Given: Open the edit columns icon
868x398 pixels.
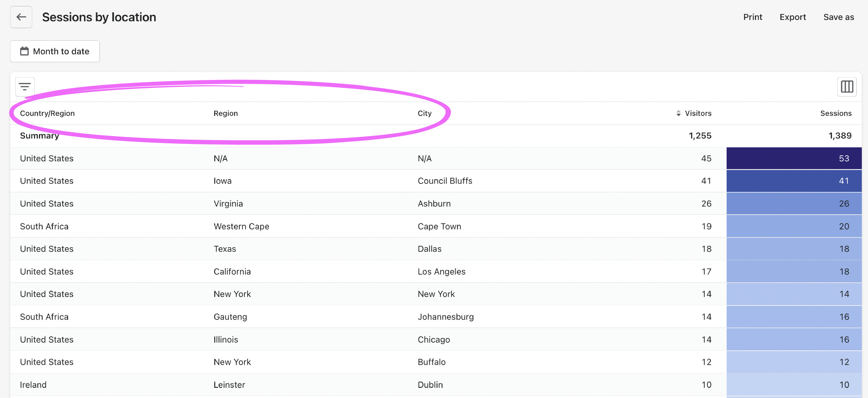Looking at the screenshot, I should coord(847,87).
